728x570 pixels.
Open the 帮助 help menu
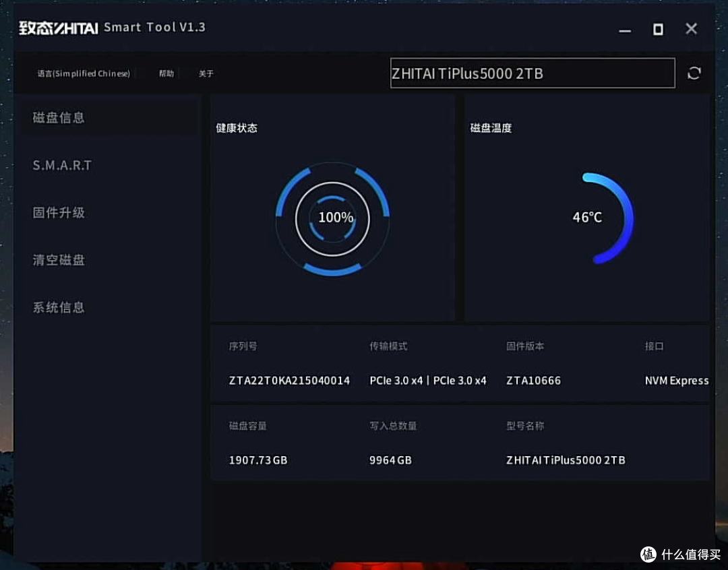[x=166, y=74]
